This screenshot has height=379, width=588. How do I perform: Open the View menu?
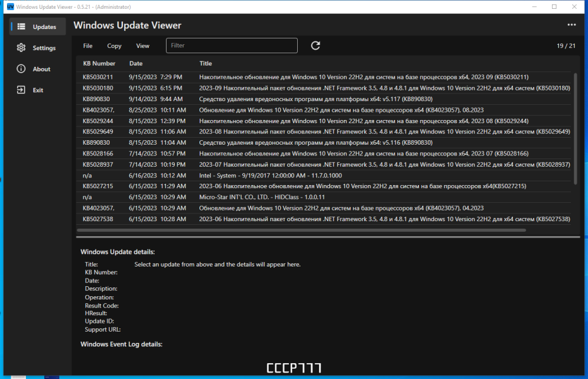tap(143, 46)
